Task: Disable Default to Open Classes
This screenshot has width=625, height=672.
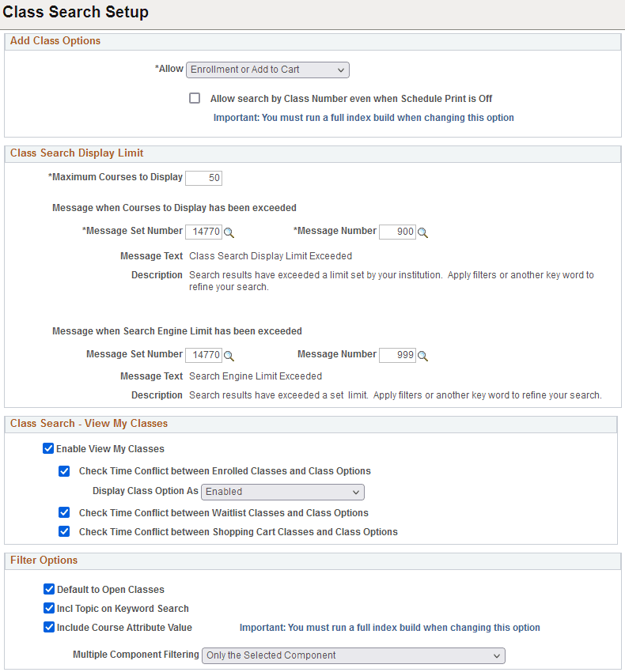Action: coord(49,589)
